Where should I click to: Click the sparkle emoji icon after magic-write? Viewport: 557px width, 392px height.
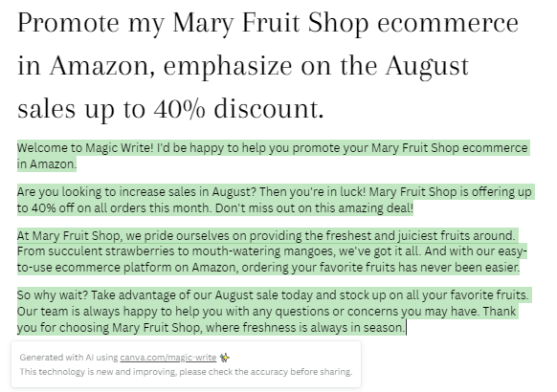pyautogui.click(x=224, y=358)
